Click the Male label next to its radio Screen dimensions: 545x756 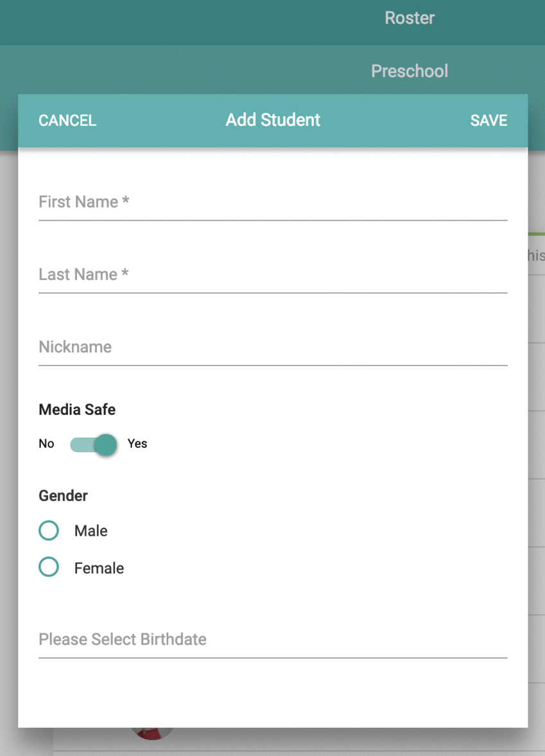(x=91, y=531)
